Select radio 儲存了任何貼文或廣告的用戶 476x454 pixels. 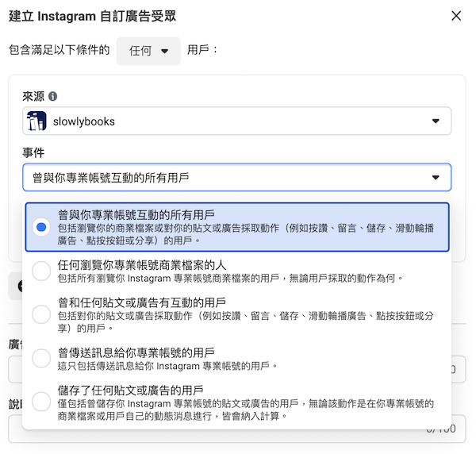pos(41,402)
